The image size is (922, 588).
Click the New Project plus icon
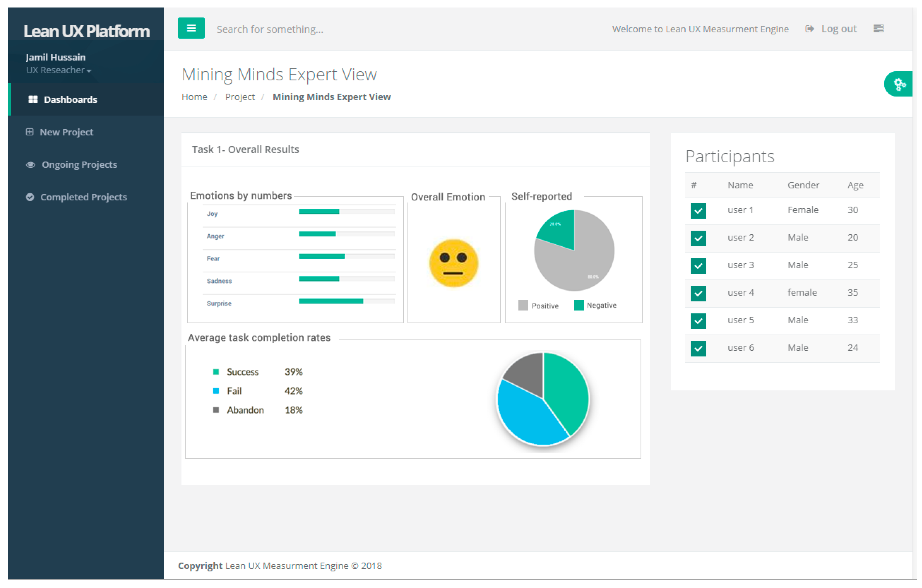pos(29,132)
